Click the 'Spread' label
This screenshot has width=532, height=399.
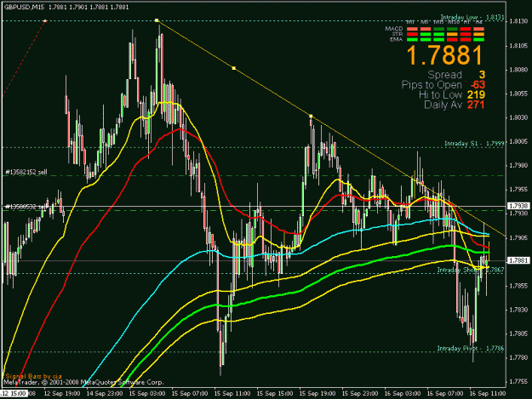(444, 75)
